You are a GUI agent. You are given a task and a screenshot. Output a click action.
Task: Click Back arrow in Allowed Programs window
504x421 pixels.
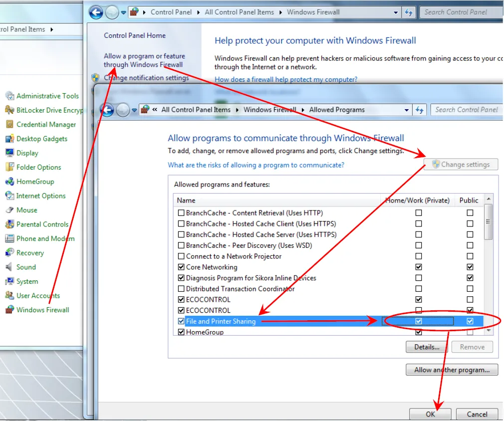[107, 110]
